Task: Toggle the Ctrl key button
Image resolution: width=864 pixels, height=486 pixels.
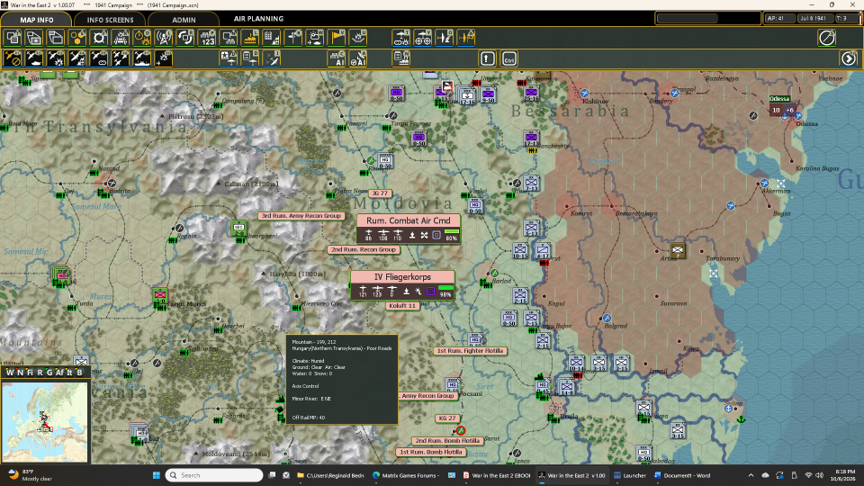Action: click(509, 58)
